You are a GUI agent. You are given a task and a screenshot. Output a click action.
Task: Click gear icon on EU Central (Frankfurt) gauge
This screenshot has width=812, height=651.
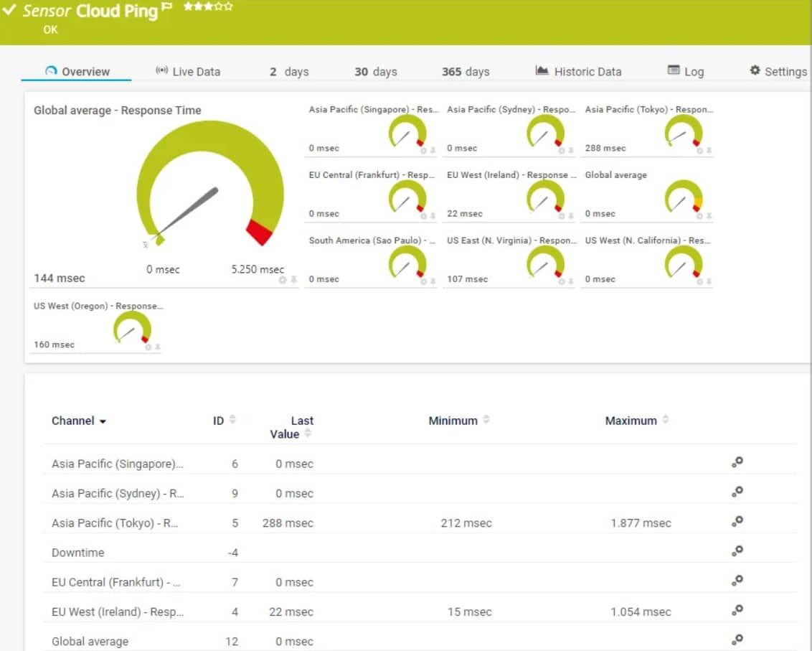click(x=424, y=216)
